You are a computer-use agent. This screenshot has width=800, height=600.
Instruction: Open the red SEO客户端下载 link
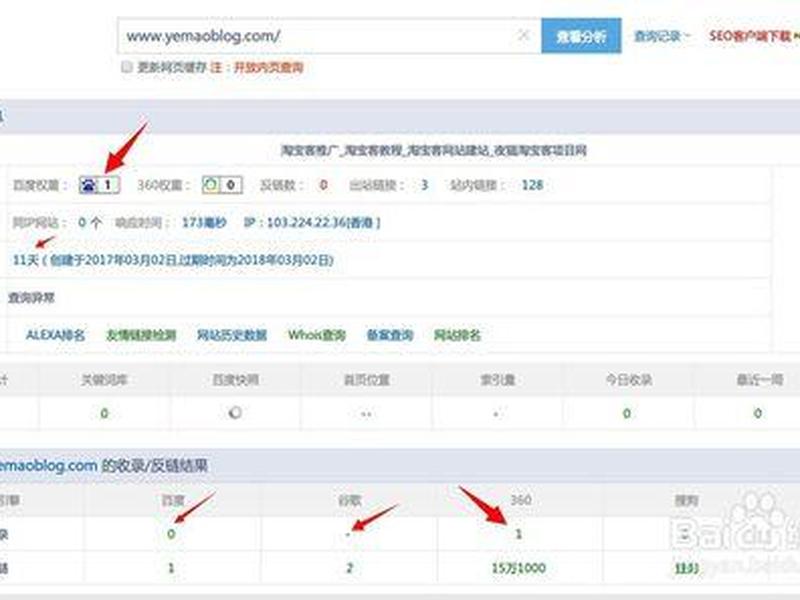coord(752,36)
